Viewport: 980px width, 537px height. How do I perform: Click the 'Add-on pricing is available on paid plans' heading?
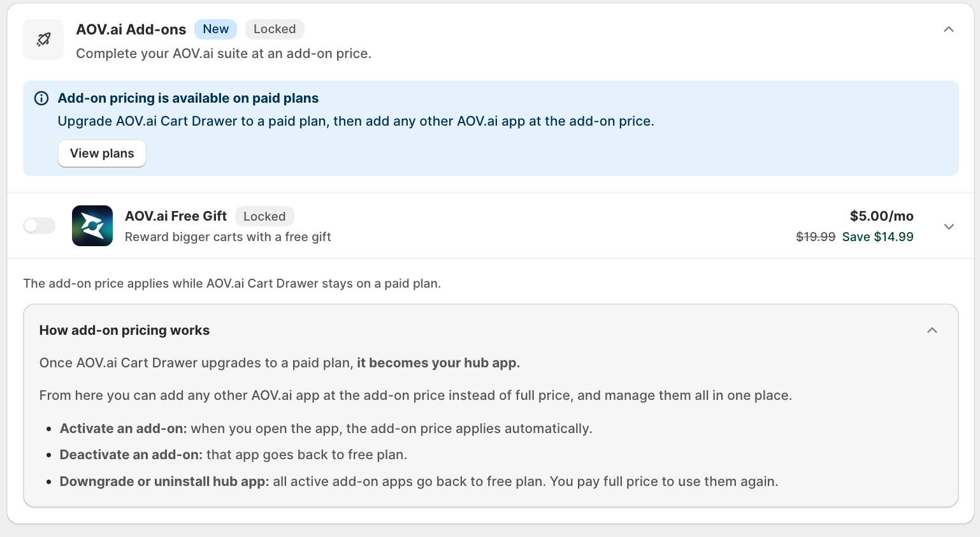click(x=188, y=98)
